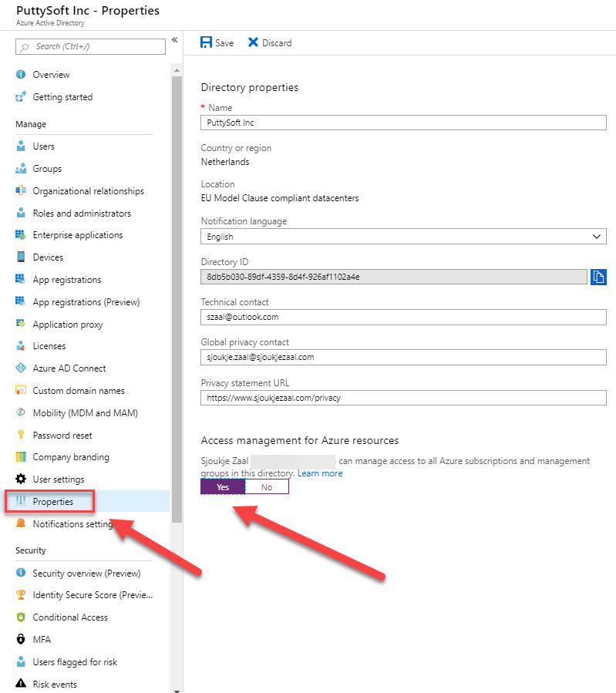
Task: Click the Getting started rocket icon
Action: [21, 97]
